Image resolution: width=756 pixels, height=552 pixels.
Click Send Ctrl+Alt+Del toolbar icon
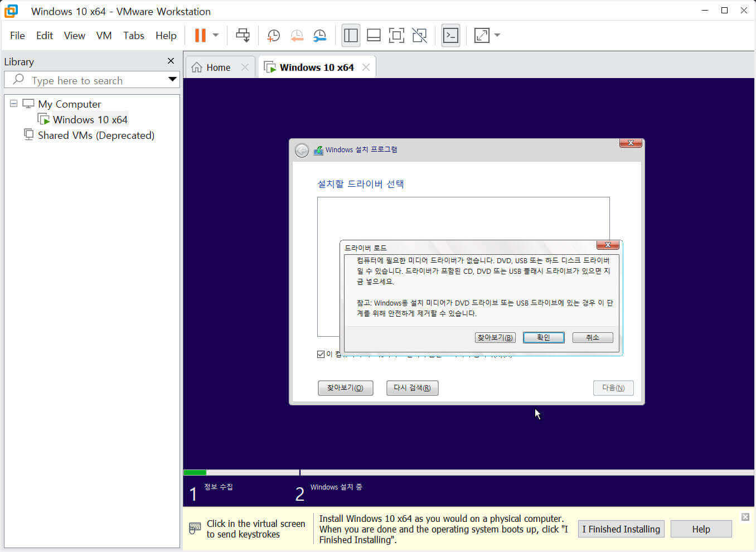click(x=243, y=35)
